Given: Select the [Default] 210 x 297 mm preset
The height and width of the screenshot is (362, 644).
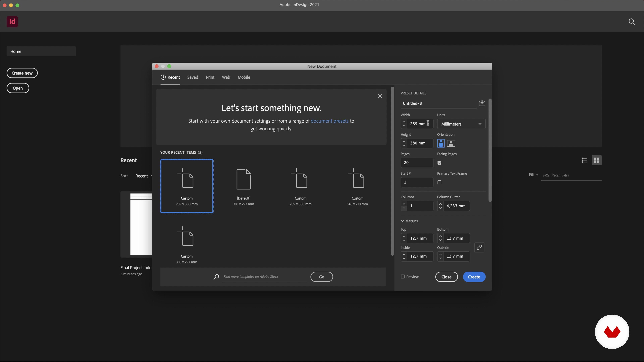Looking at the screenshot, I should pyautogui.click(x=244, y=186).
